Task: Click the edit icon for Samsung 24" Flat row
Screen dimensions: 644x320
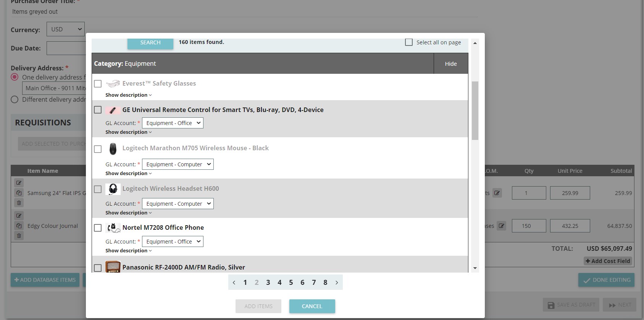Action: pyautogui.click(x=19, y=183)
